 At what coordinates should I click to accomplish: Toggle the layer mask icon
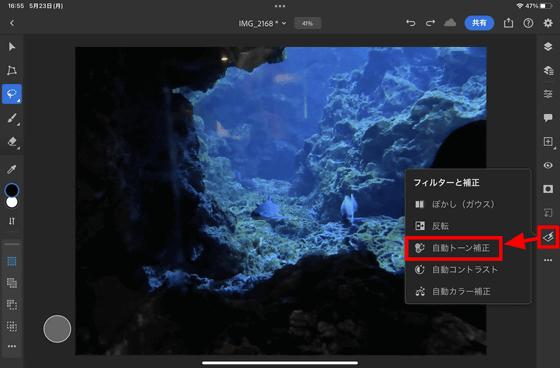(548, 189)
